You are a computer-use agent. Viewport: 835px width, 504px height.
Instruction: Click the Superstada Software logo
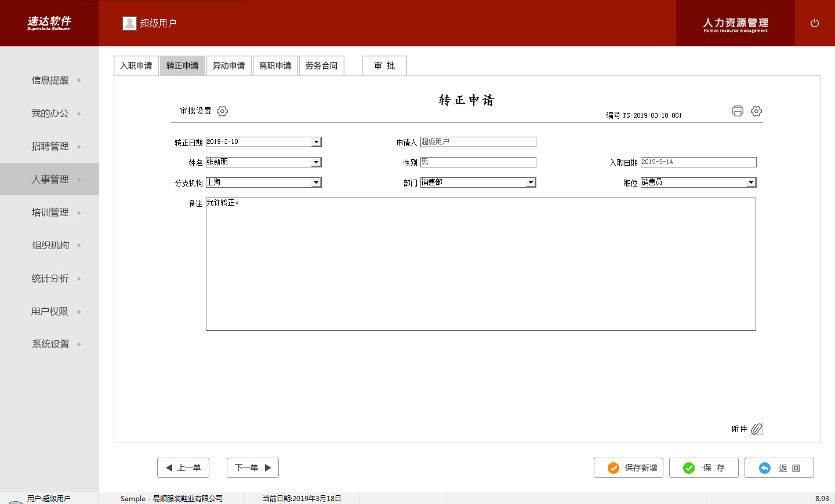click(x=49, y=23)
